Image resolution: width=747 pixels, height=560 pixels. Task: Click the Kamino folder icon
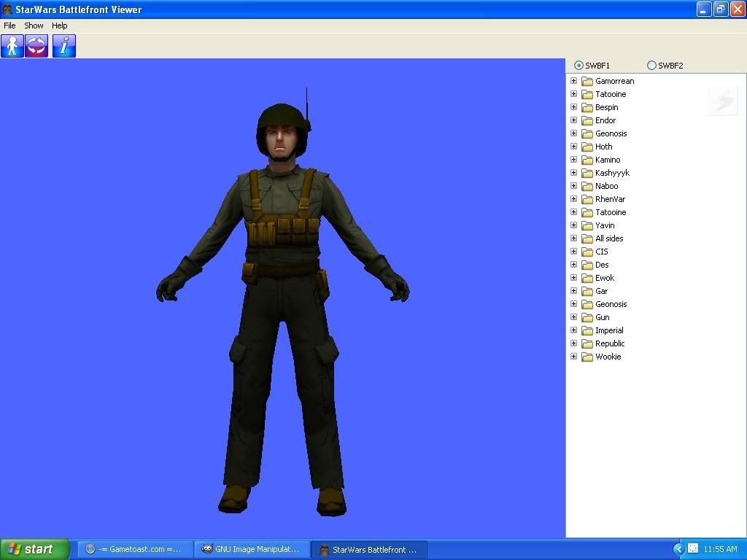pos(587,160)
